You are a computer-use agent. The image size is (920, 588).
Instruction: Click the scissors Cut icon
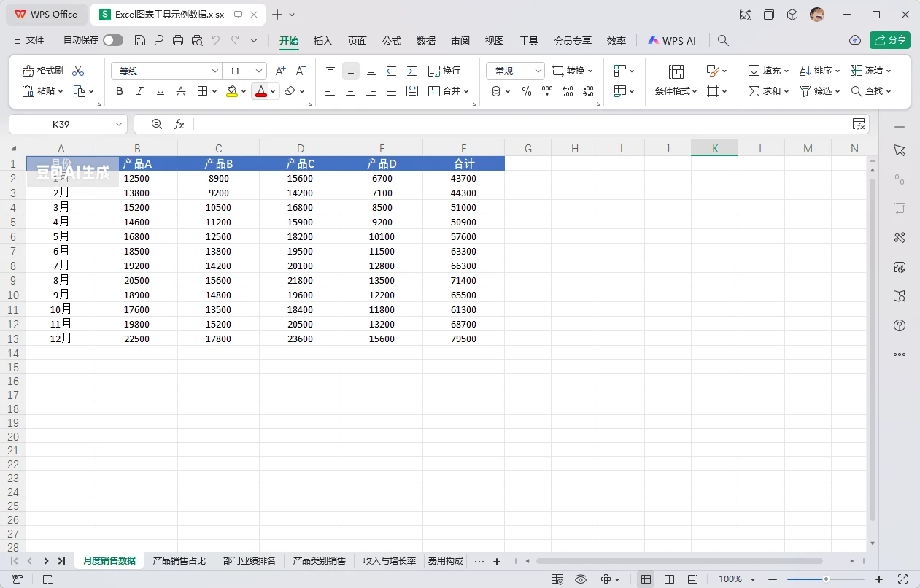click(x=78, y=71)
